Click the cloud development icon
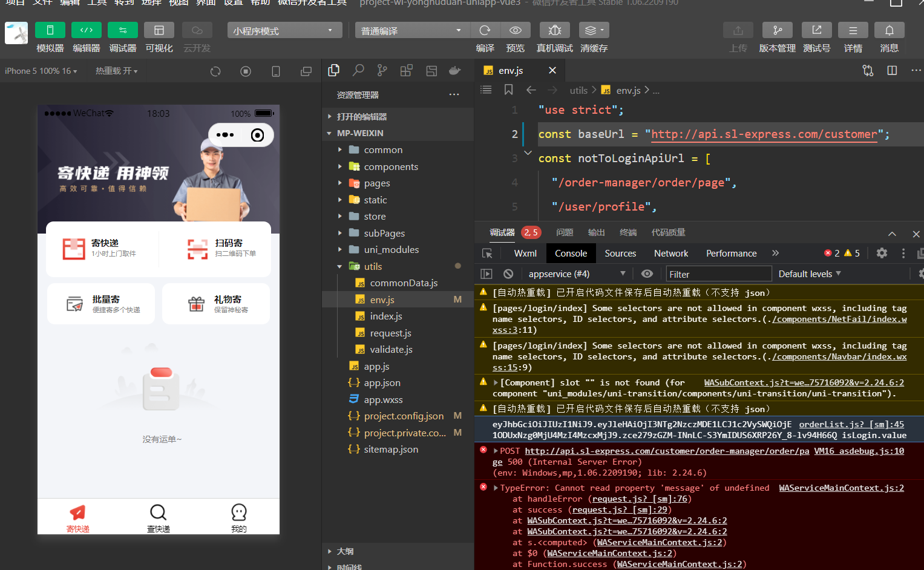Viewport: 924px width, 570px height. click(x=197, y=30)
